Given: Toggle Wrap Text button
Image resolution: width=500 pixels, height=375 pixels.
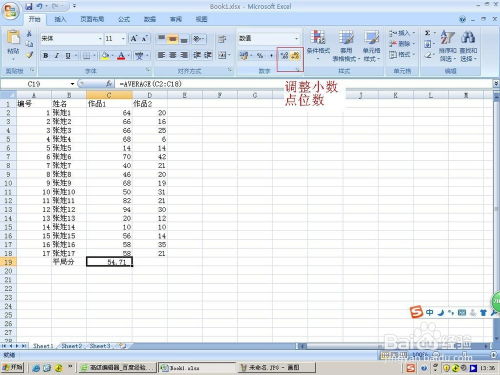Looking at the screenshot, I should point(222,39).
